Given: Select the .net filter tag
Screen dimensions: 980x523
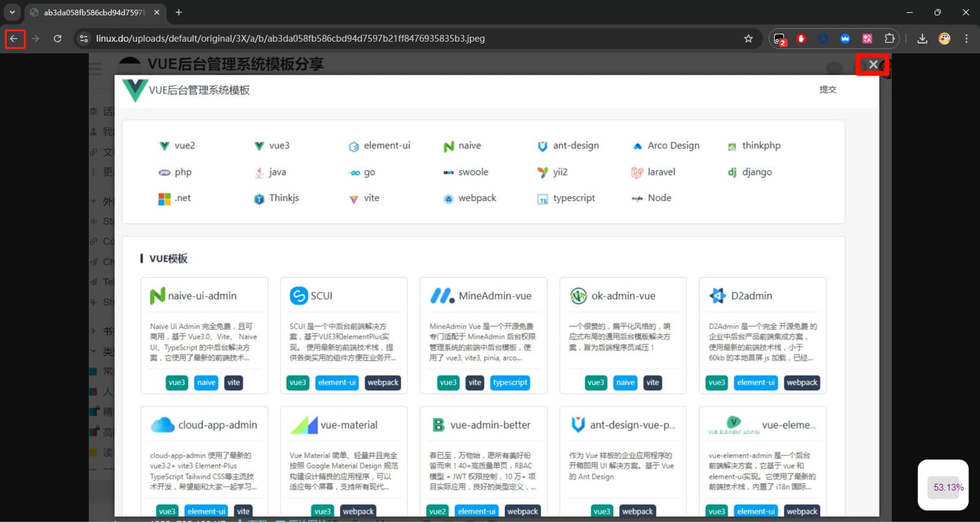Looking at the screenshot, I should pos(175,198).
